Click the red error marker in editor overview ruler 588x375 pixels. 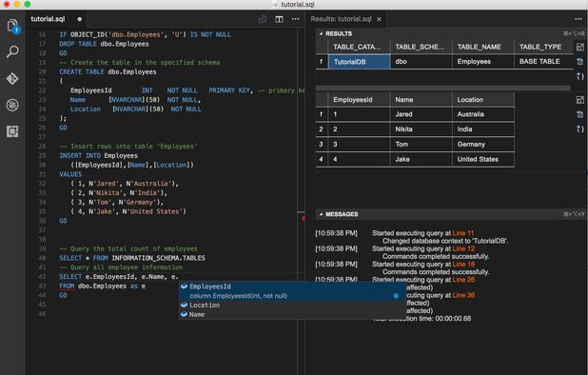click(x=303, y=218)
